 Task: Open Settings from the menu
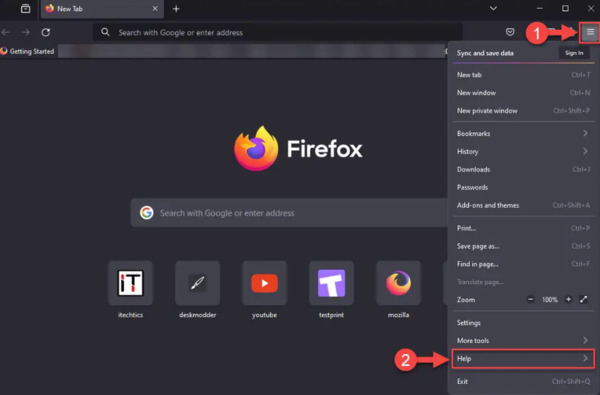pyautogui.click(x=523, y=323)
